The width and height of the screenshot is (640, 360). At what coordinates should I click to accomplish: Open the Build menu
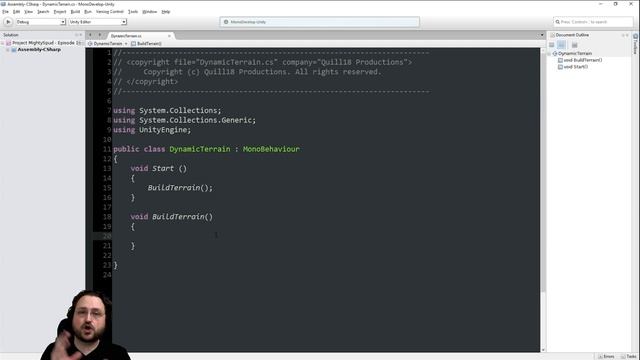(x=75, y=12)
